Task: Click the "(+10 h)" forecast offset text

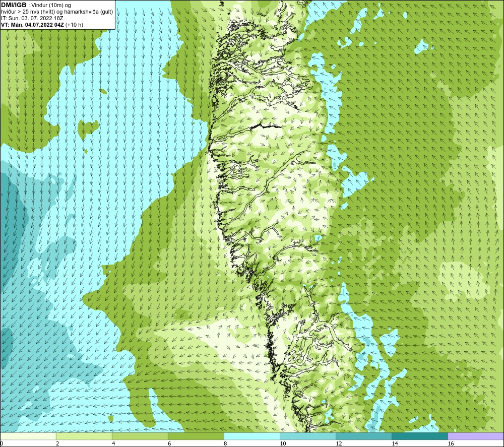Action: (74, 25)
